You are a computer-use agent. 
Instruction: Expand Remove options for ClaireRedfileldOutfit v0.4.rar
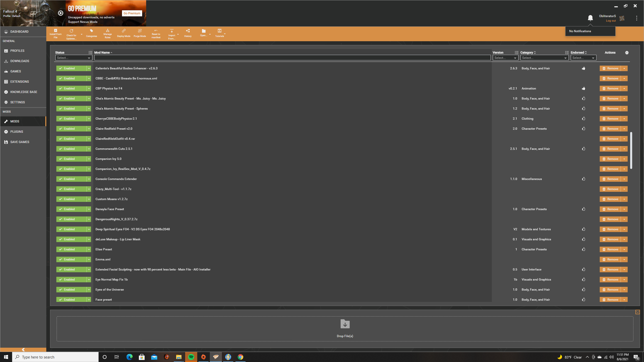pos(624,139)
